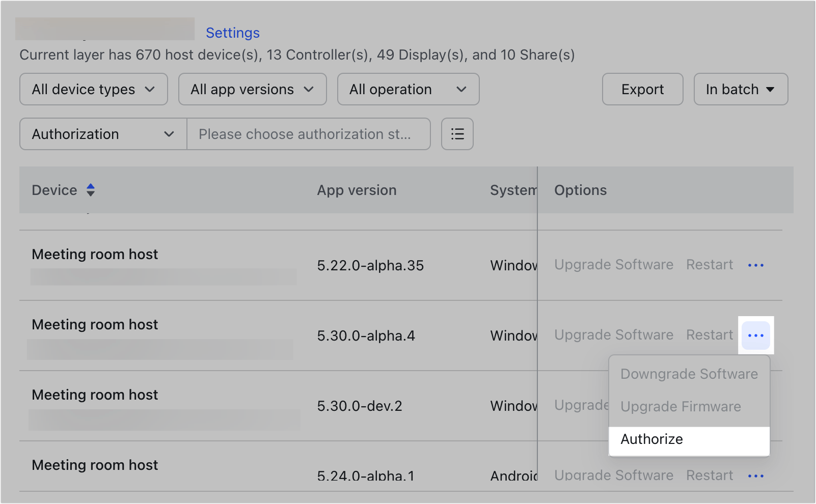Viewport: 816px width, 504px height.
Task: Open the Settings link
Action: tap(233, 33)
